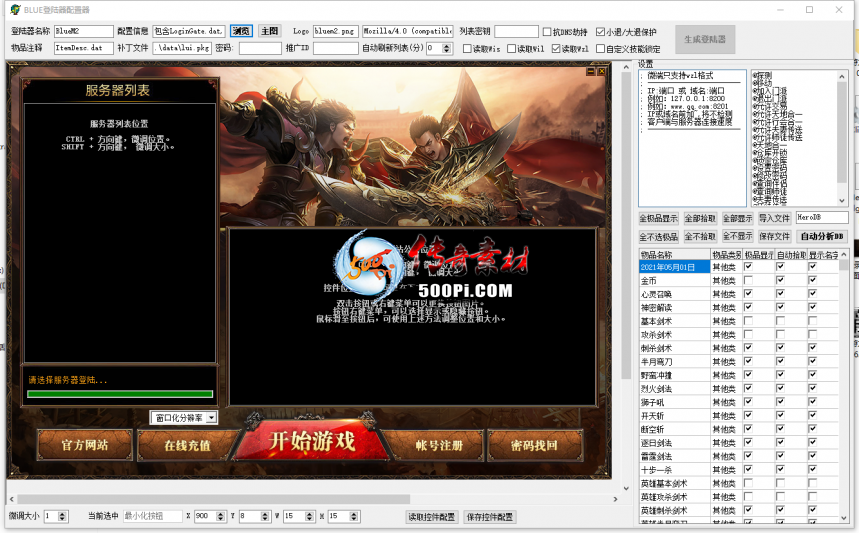
Task: Select the 十步一杀 item name cell
Action: click(x=674, y=470)
